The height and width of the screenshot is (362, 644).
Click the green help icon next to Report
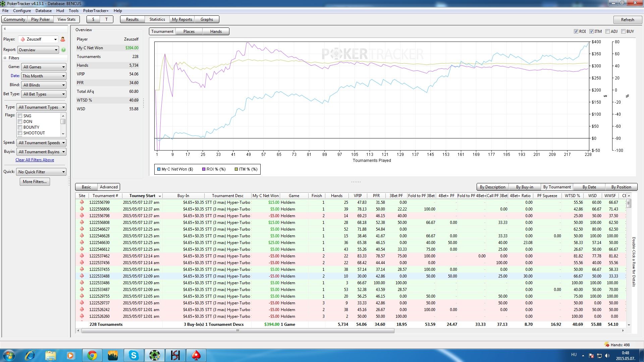[x=63, y=50]
